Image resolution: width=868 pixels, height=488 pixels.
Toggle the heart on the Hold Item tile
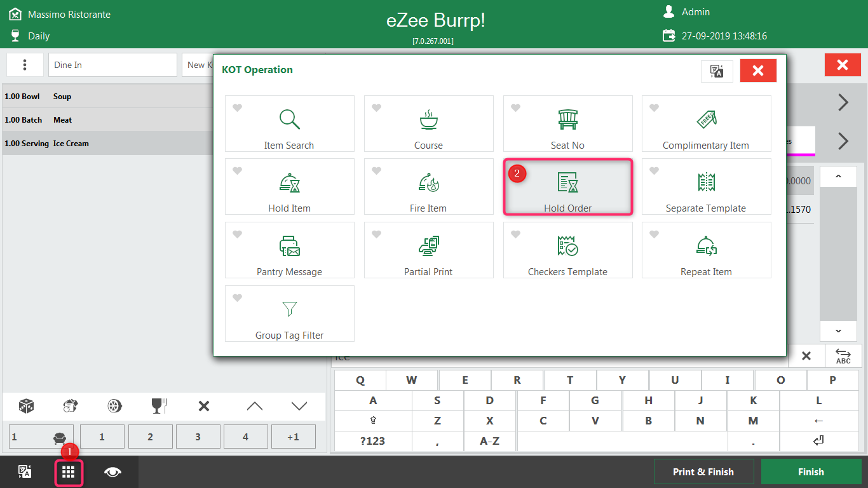pyautogui.click(x=237, y=171)
